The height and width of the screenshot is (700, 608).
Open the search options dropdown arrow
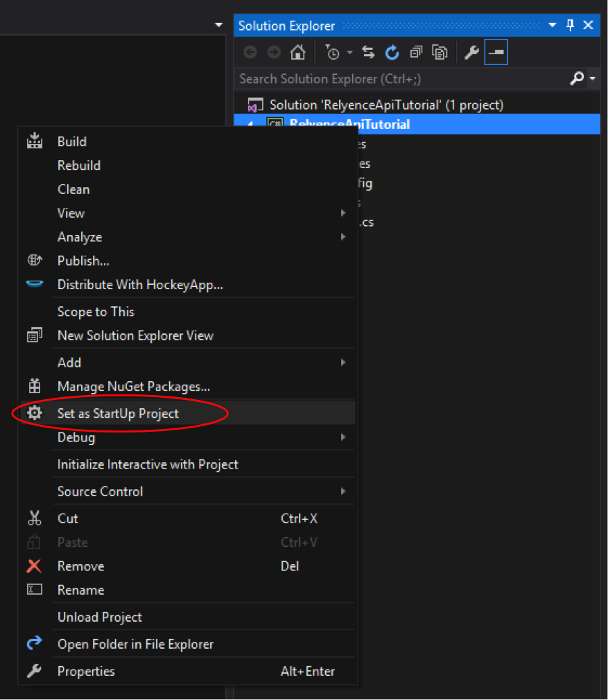[593, 79]
